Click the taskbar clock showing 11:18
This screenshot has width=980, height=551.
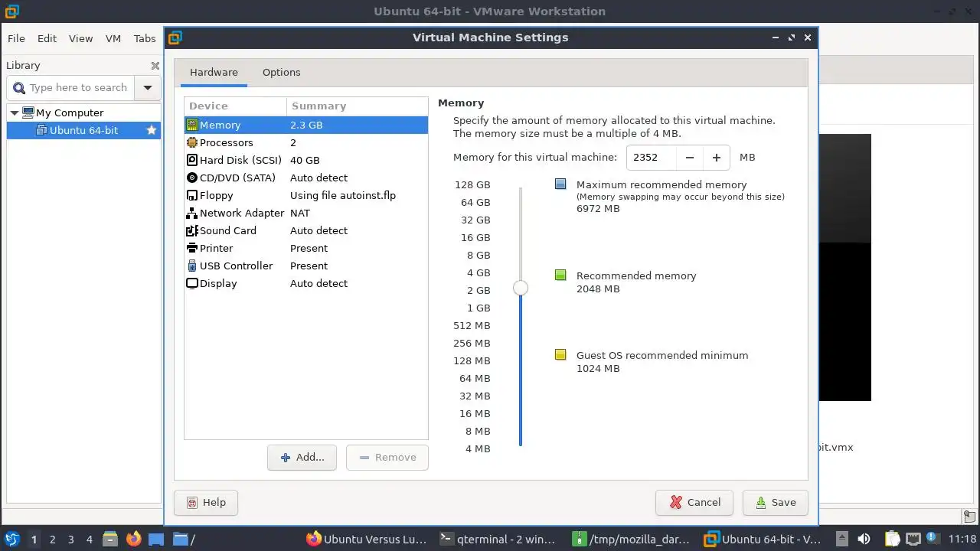click(x=962, y=540)
